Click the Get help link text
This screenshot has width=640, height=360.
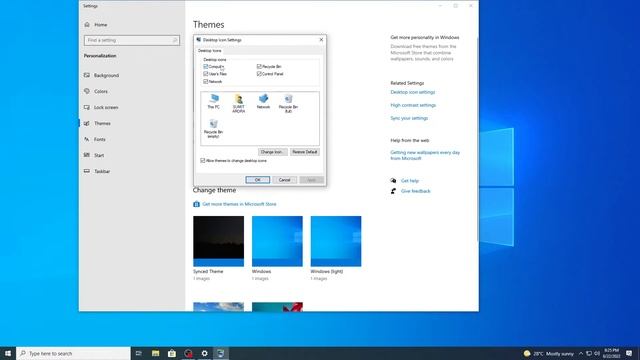[410, 180]
